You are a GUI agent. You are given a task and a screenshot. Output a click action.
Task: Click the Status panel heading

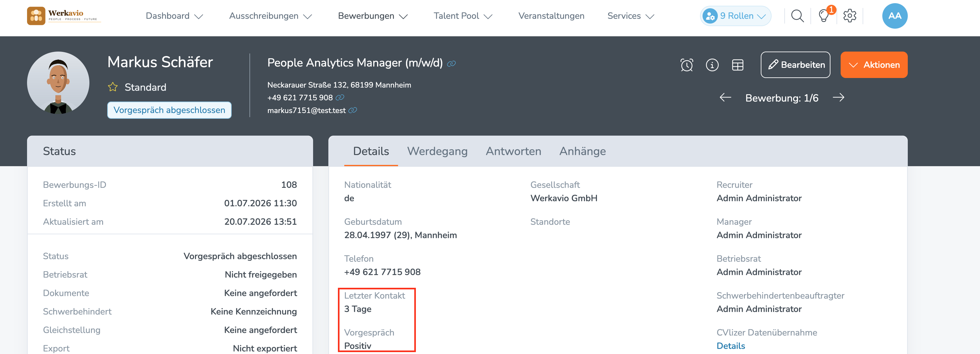pyautogui.click(x=59, y=152)
